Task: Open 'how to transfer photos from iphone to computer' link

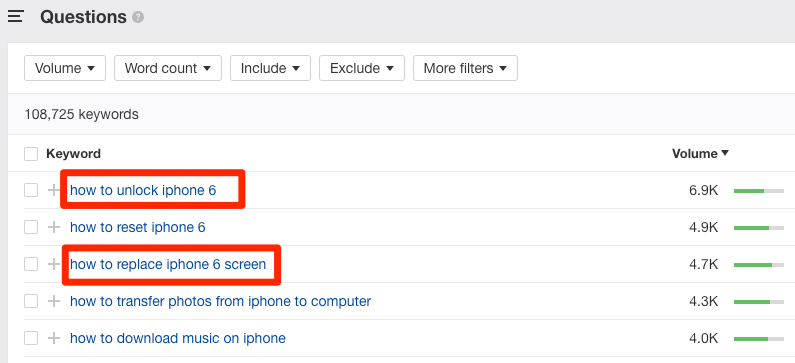Action: coord(221,301)
